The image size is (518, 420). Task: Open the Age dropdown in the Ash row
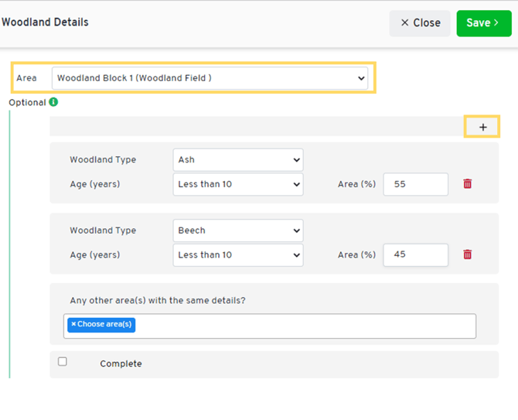237,184
